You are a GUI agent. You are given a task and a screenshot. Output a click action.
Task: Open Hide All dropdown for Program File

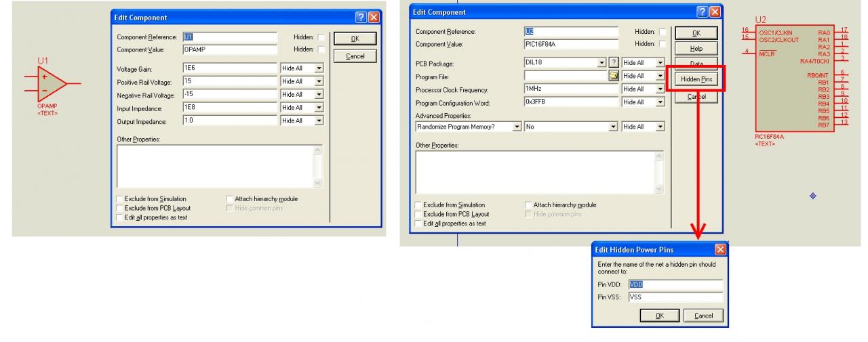click(660, 76)
